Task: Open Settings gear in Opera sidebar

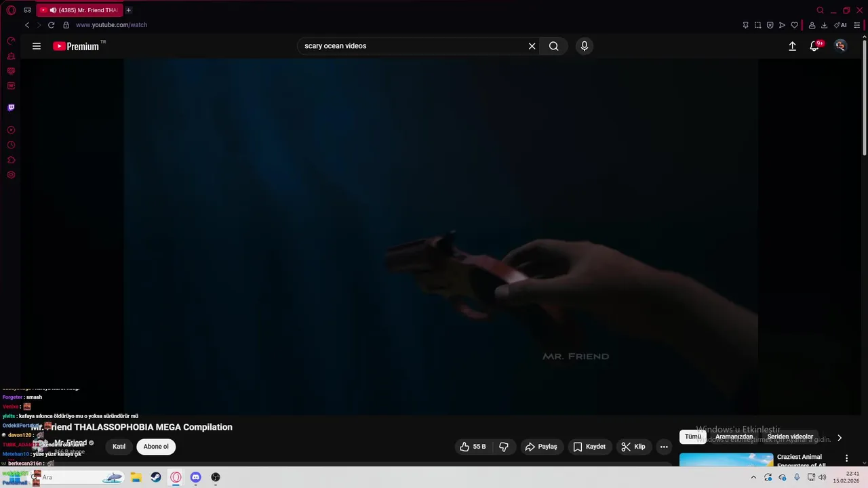Action: point(11,175)
